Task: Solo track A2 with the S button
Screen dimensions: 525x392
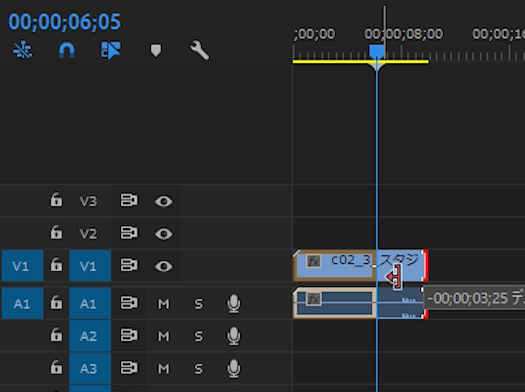Action: (199, 336)
